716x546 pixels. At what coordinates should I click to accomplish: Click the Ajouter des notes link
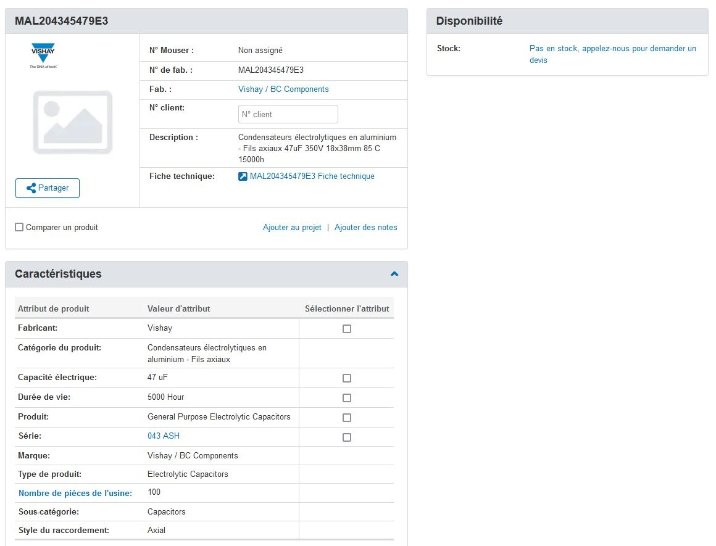point(365,227)
